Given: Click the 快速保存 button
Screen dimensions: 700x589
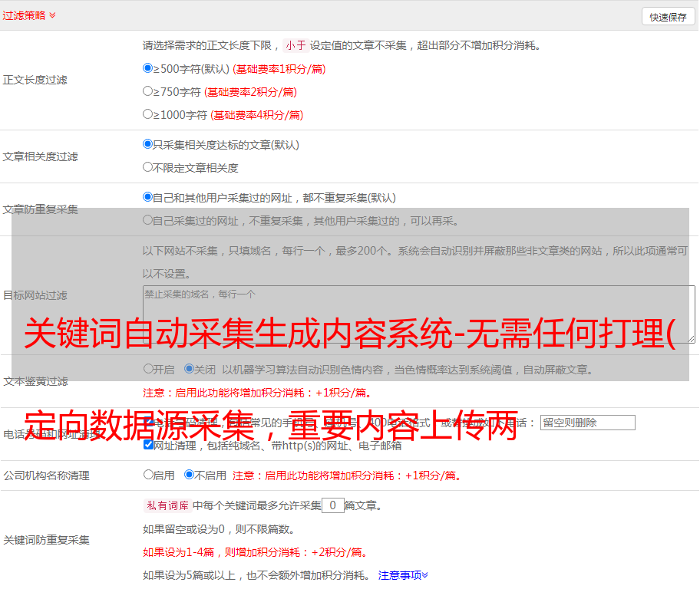Looking at the screenshot, I should pyautogui.click(x=668, y=17).
